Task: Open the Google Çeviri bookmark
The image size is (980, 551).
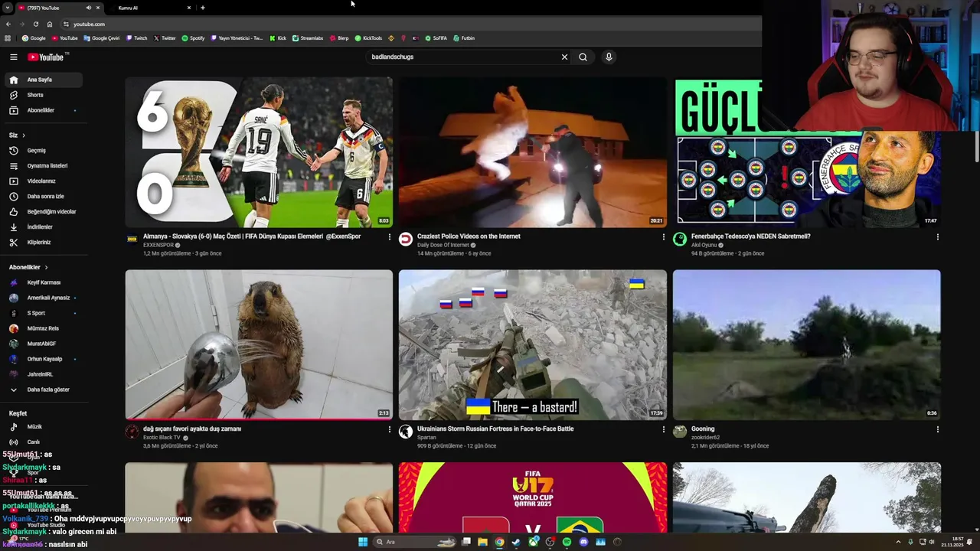Action: coord(102,37)
